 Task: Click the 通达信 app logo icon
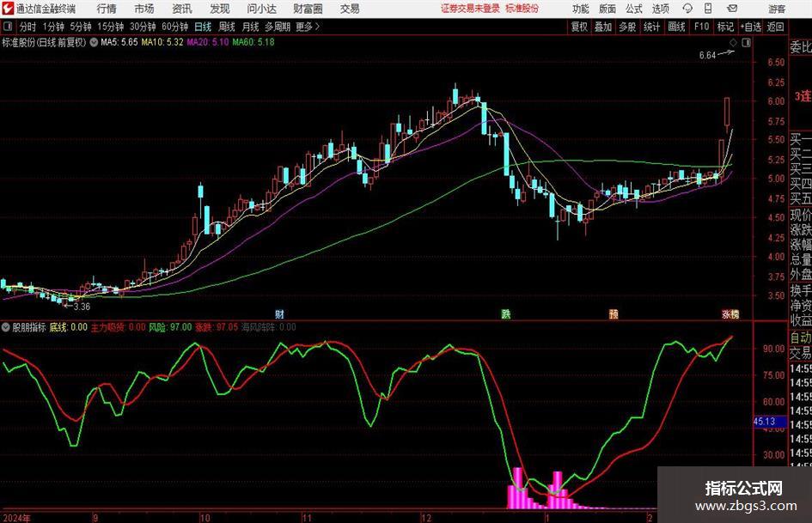click(8, 9)
